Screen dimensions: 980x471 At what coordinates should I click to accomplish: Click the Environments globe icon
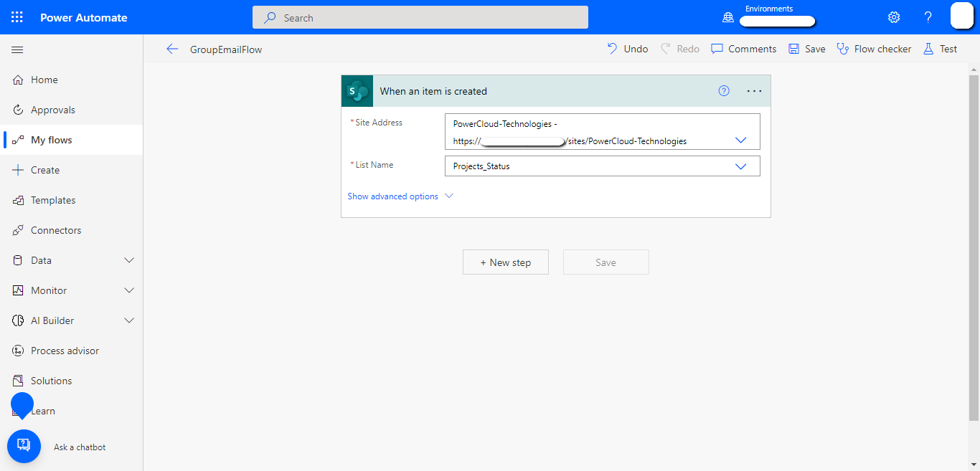pyautogui.click(x=728, y=17)
